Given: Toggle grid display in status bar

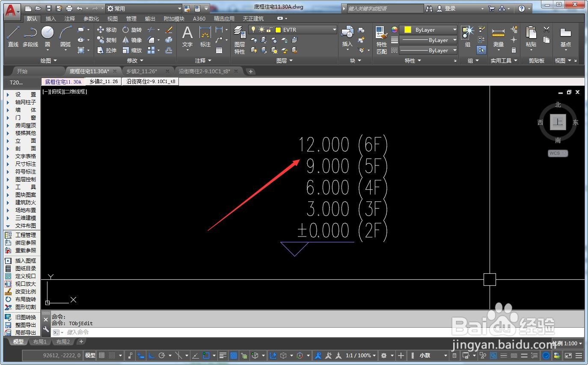Looking at the screenshot, I should pos(102,356).
